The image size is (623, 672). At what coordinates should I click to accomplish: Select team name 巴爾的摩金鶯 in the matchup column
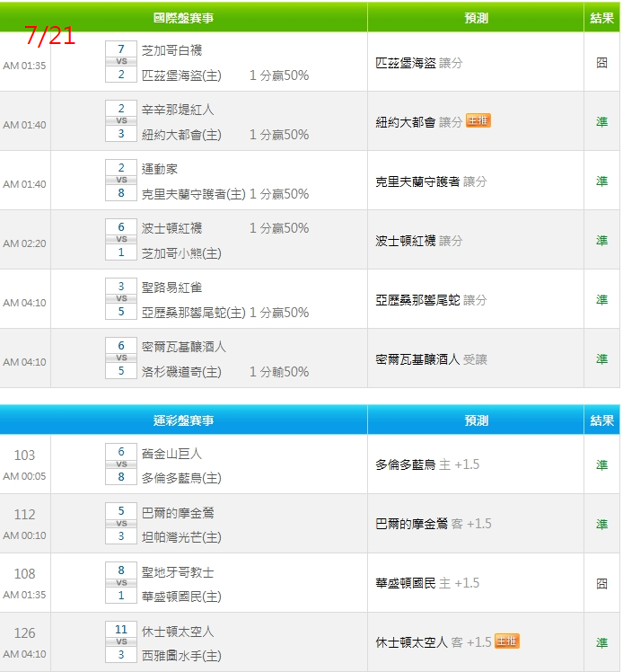178,513
